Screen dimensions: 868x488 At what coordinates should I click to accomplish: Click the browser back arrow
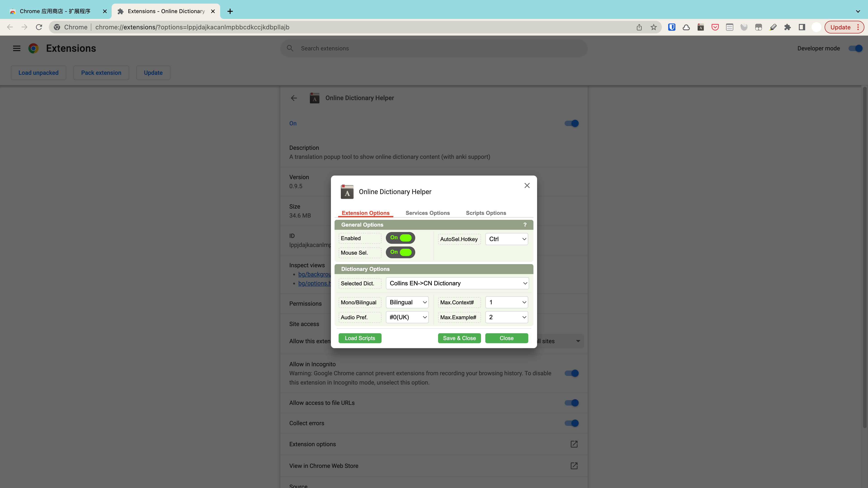tap(10, 27)
